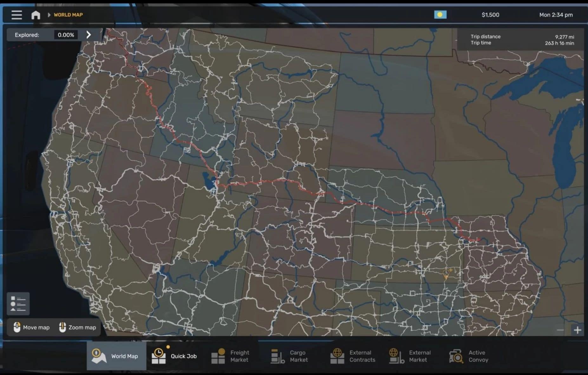Screen dimensions: 588x375
Task: Select the World Map tab
Action: [116, 356]
